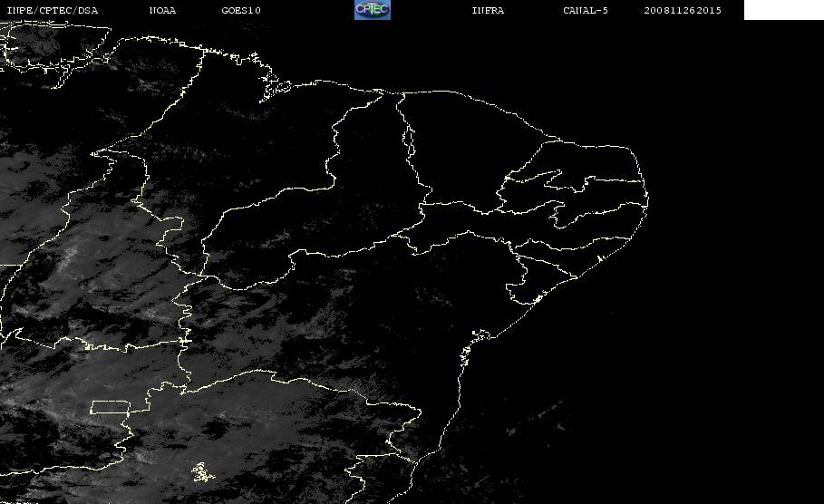
Task: Click the GOES10 satellite label
Action: point(241,10)
